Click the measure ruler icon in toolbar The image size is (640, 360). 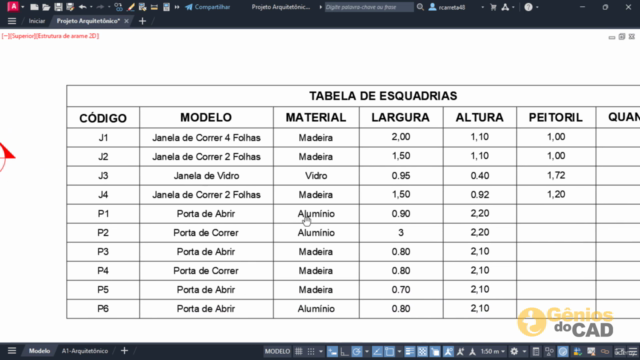154,7
